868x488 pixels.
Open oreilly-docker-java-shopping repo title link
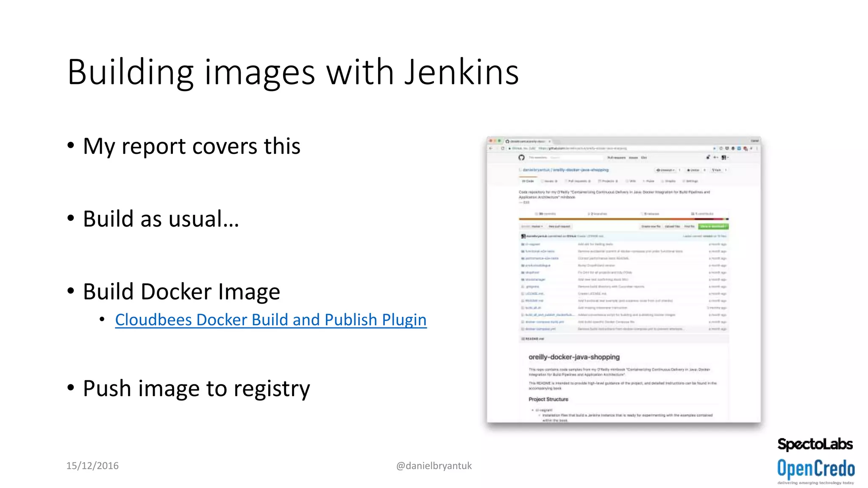tap(581, 170)
